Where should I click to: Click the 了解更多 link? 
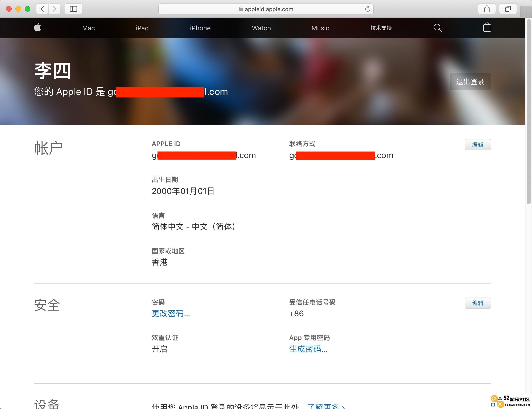[x=326, y=406]
